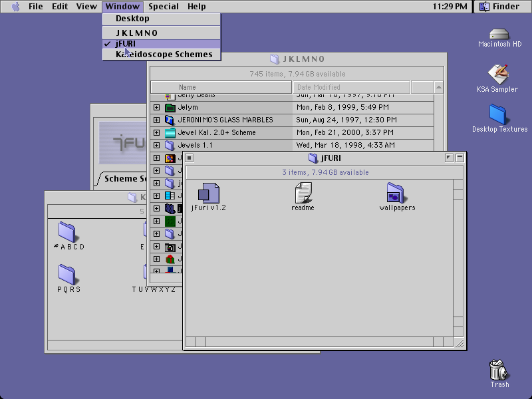532x399 pixels.
Task: Click the 745 items, 7.94 GB available header
Action: coord(297,74)
